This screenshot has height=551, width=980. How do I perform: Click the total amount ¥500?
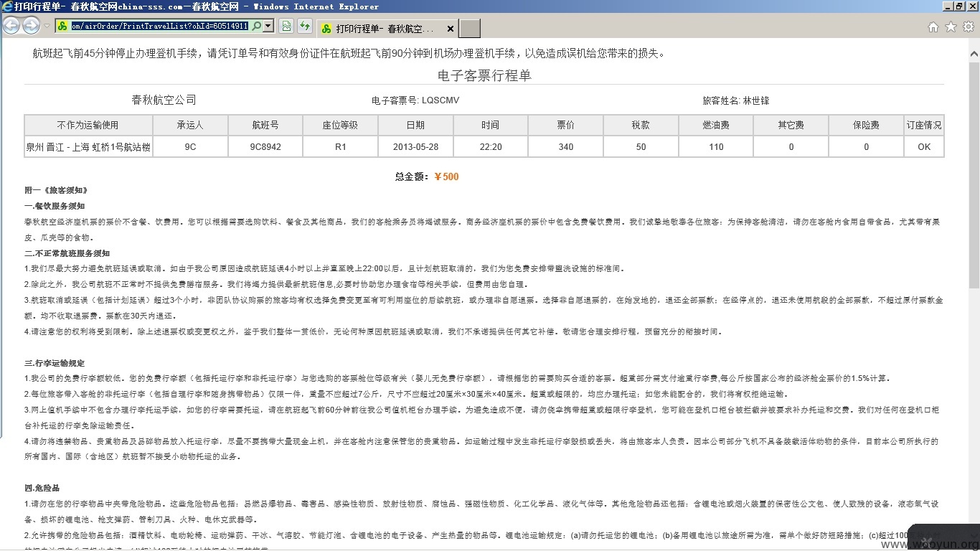point(446,176)
